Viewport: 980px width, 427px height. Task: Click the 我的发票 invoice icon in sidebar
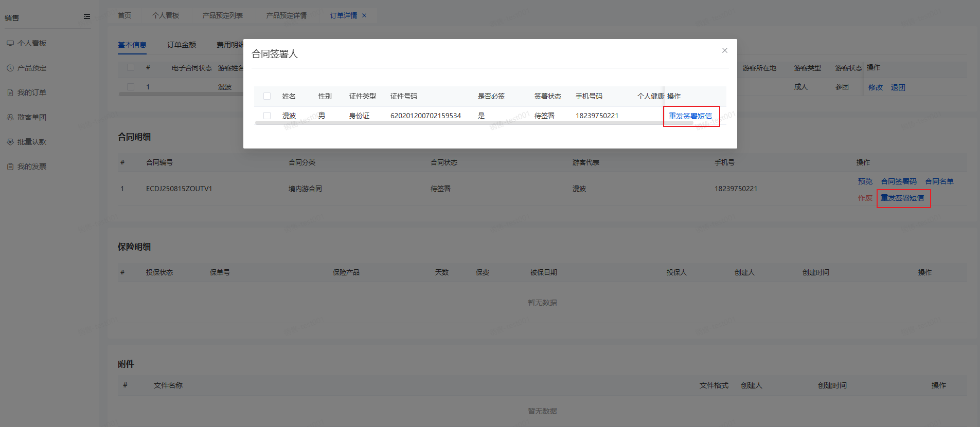coord(10,166)
